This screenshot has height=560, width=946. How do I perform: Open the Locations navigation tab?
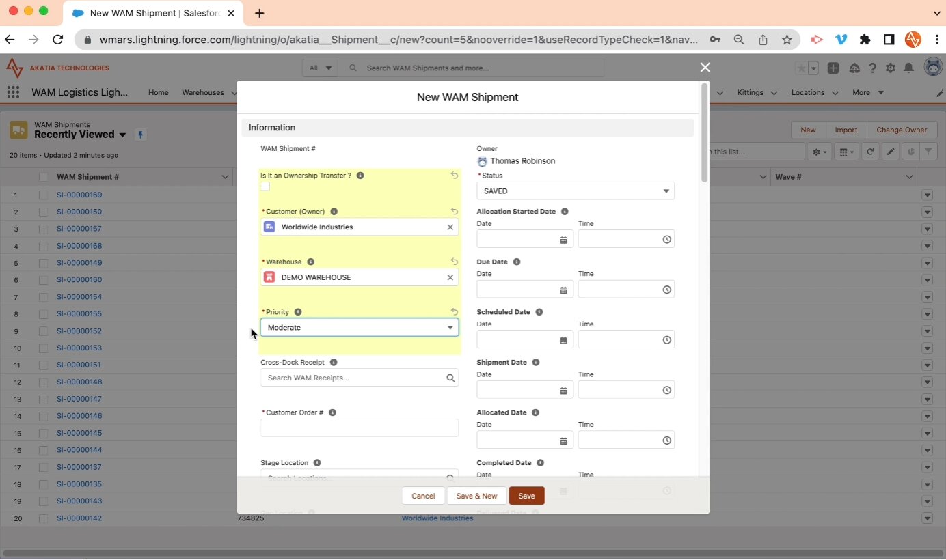[807, 92]
